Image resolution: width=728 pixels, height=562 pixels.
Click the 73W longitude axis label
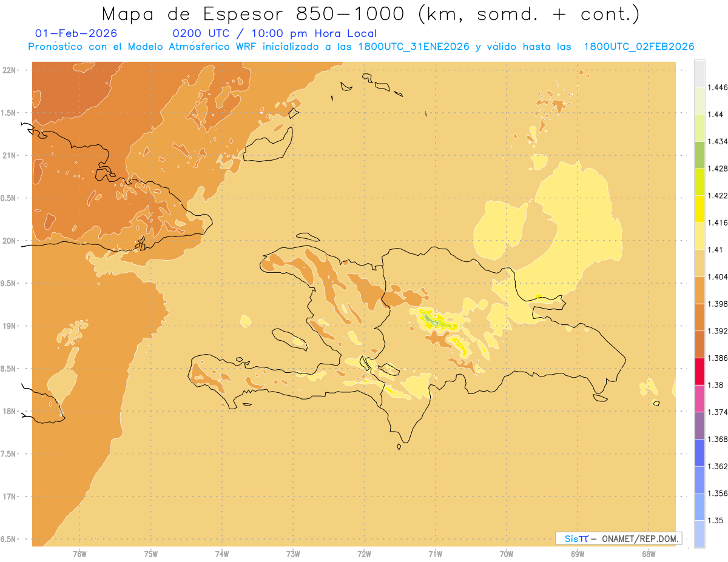click(x=293, y=554)
